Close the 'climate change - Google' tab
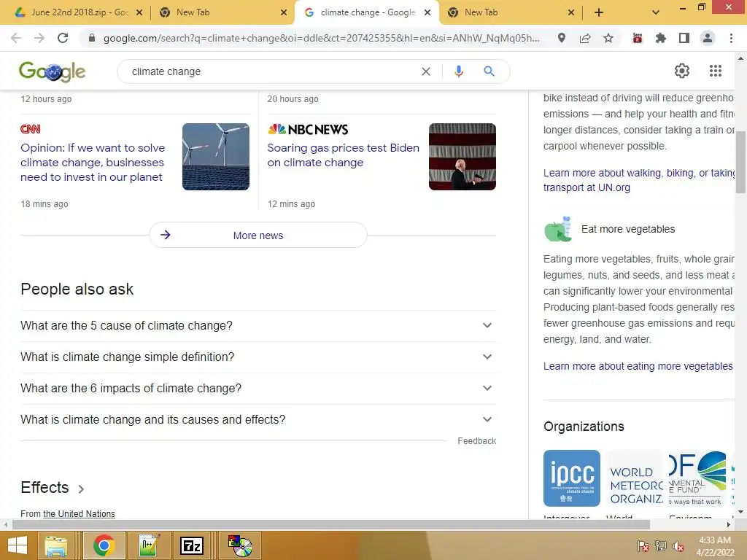747x560 pixels. pyautogui.click(x=427, y=12)
